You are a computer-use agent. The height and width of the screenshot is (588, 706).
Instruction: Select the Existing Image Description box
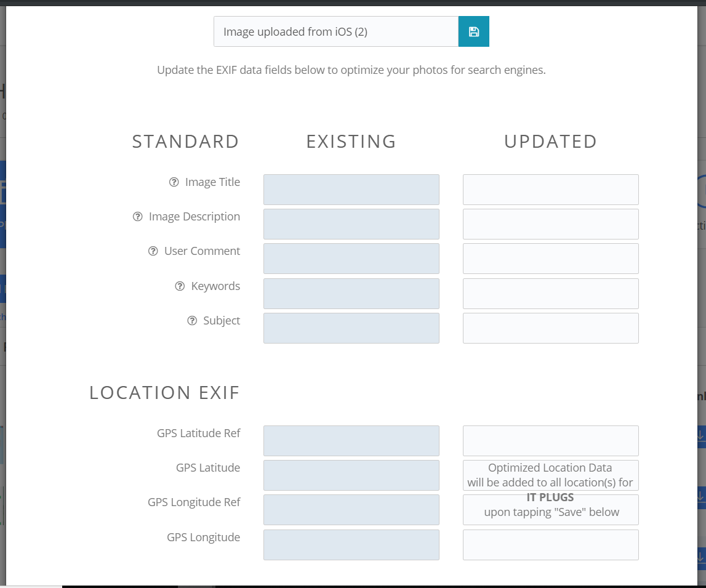[351, 224]
